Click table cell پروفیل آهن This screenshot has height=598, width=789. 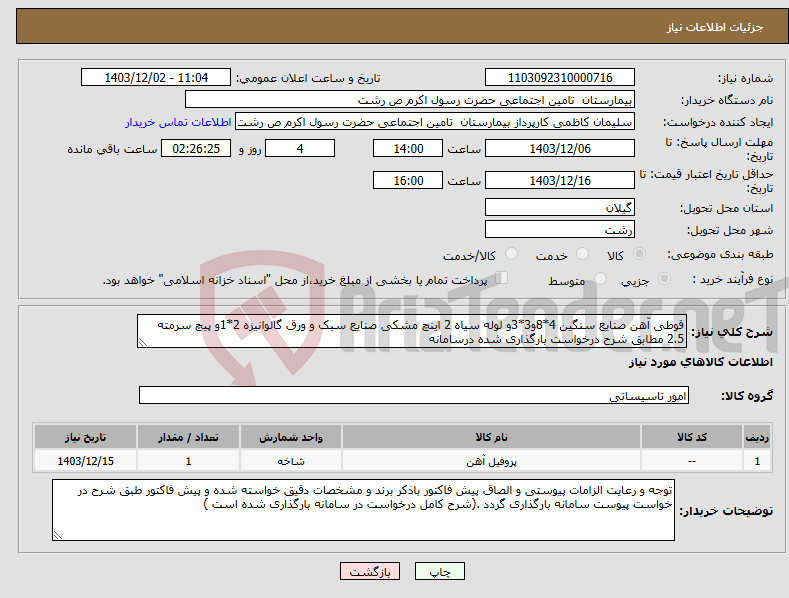point(491,461)
